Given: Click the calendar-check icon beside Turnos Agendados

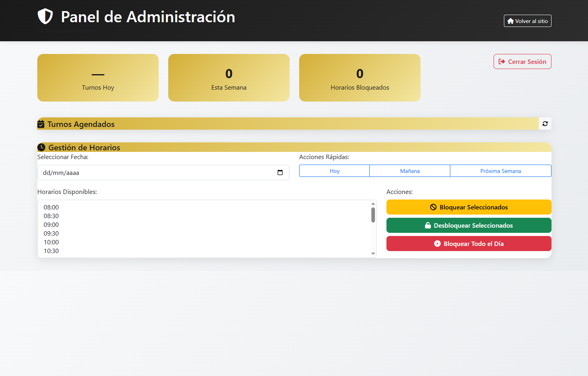Looking at the screenshot, I should [41, 124].
